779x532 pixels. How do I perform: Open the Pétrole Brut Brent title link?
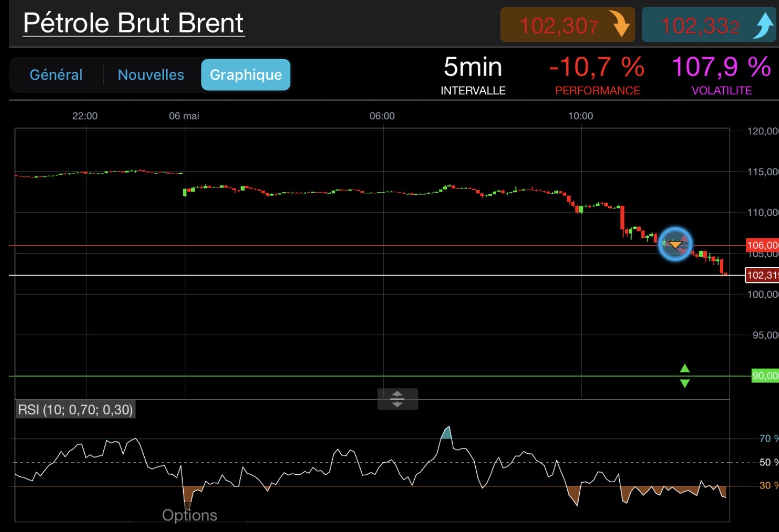pyautogui.click(x=133, y=24)
